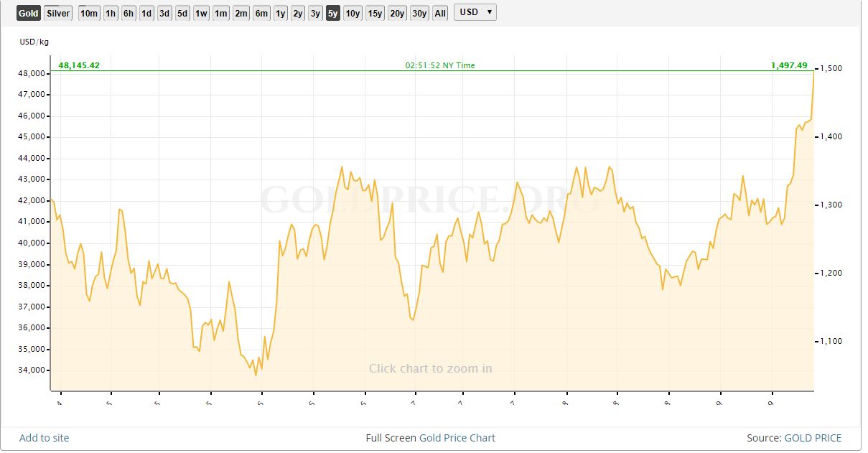Choose the 30y time range

click(419, 13)
